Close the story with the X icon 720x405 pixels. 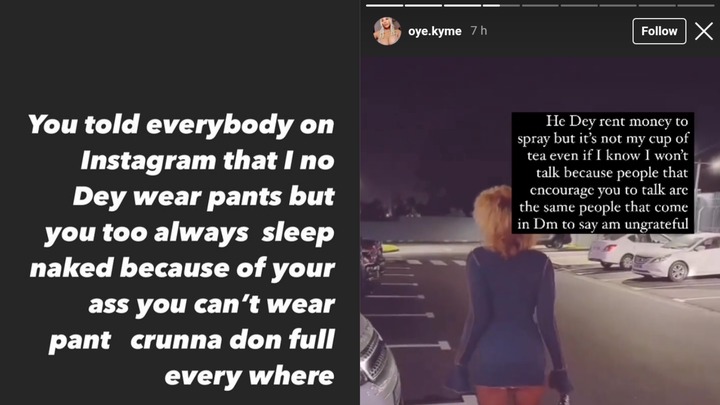[703, 31]
